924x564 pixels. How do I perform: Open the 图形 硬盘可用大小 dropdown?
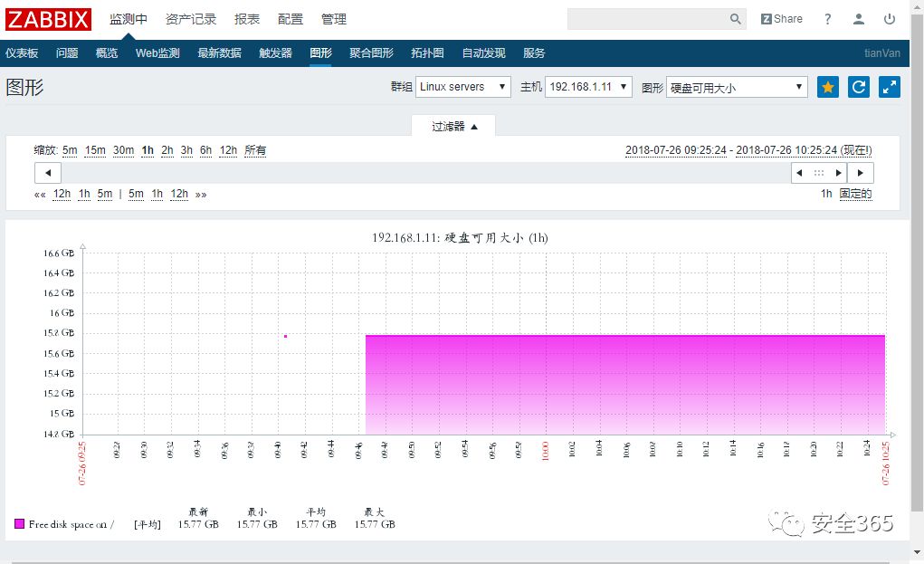coord(737,87)
